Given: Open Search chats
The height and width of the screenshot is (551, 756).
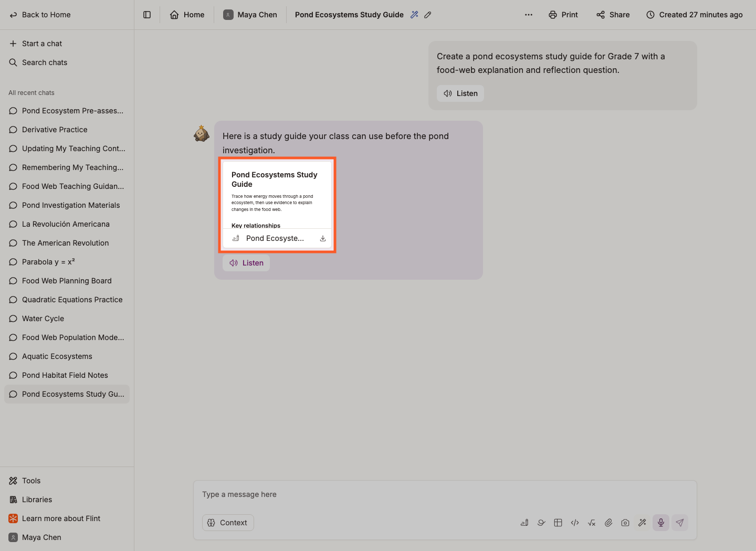Looking at the screenshot, I should [67, 62].
